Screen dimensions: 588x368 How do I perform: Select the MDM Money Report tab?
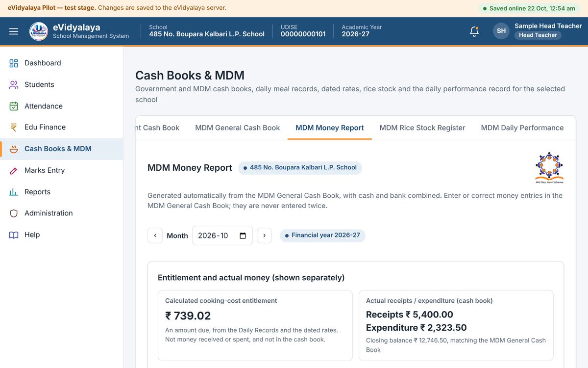(x=330, y=128)
